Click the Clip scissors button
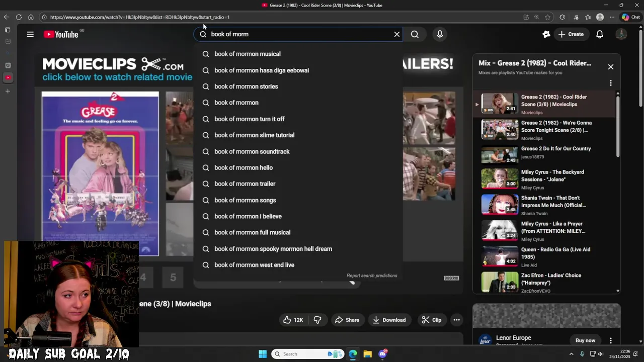644x362 pixels. (x=431, y=320)
